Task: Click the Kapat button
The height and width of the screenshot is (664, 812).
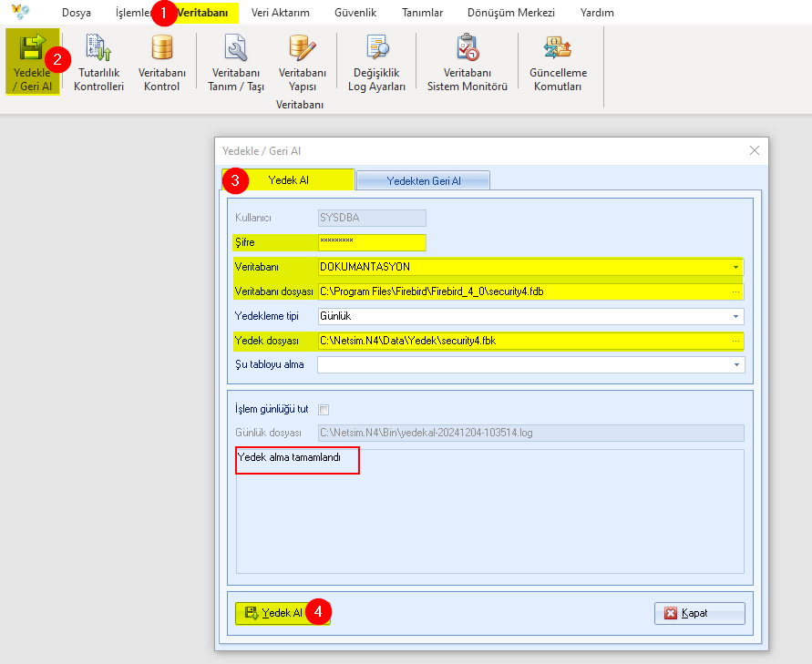Action: click(x=699, y=613)
